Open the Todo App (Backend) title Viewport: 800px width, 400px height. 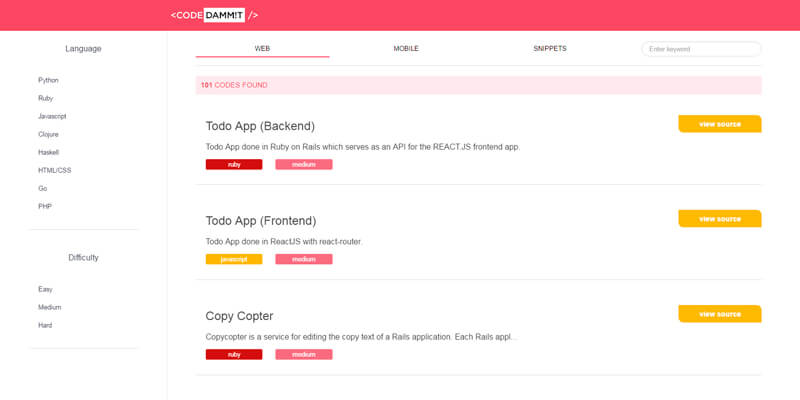(260, 126)
